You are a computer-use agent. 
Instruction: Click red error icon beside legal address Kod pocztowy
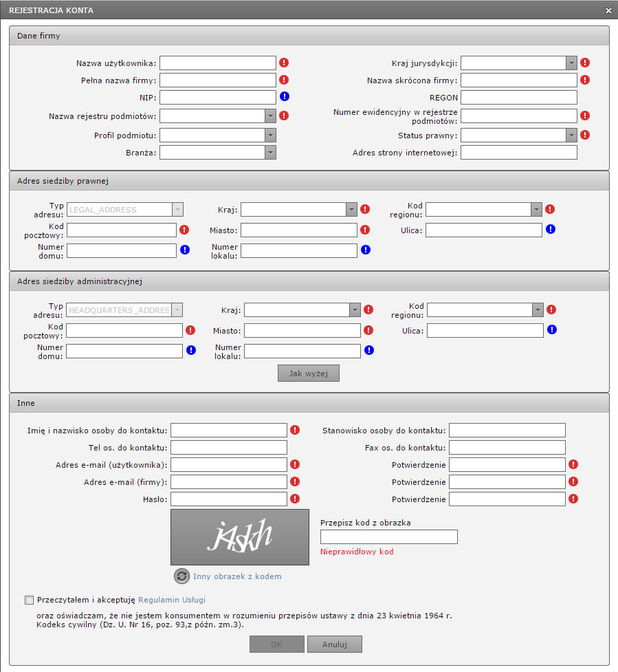[184, 230]
